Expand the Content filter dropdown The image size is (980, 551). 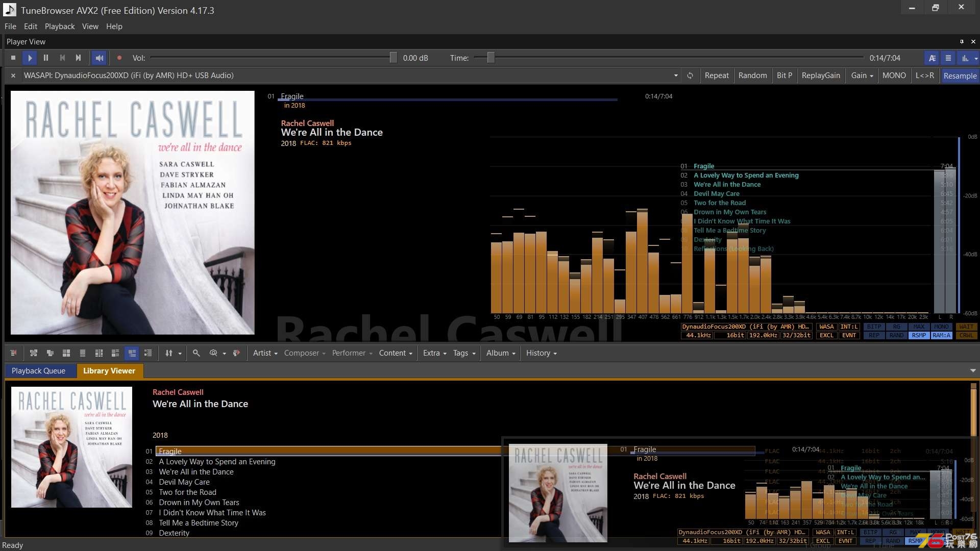396,353
